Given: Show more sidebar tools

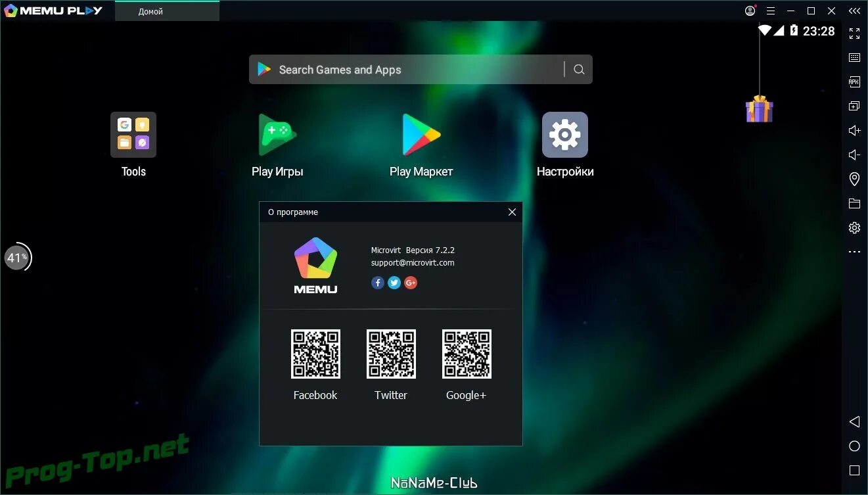Looking at the screenshot, I should 854,252.
